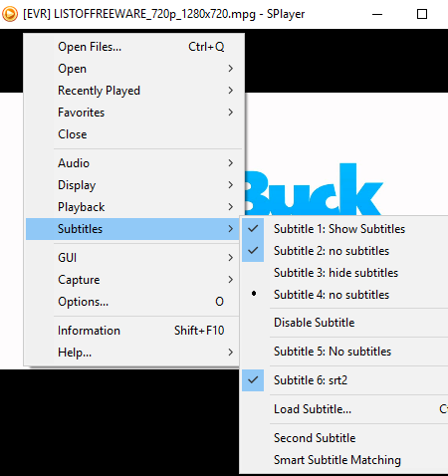
Task: Expand the Display submenu
Action: pos(132,185)
